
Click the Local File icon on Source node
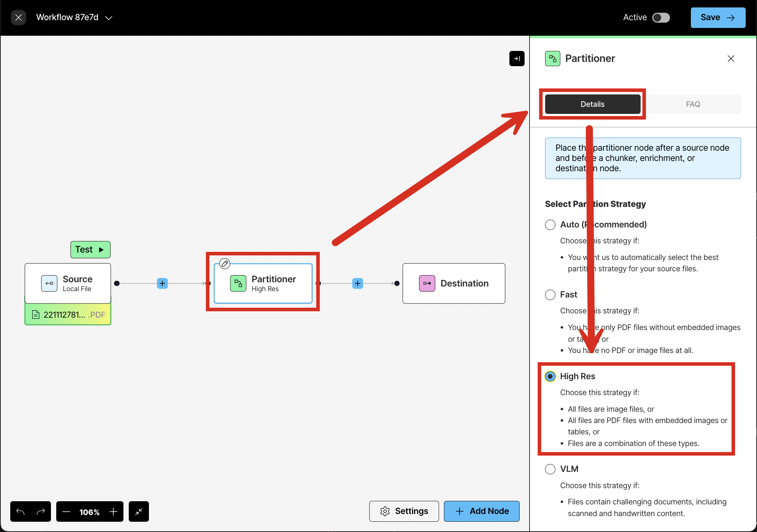pyautogui.click(x=49, y=283)
